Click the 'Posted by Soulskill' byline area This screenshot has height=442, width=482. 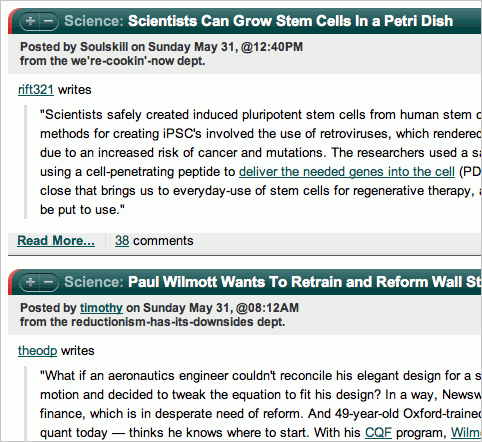pos(161,47)
